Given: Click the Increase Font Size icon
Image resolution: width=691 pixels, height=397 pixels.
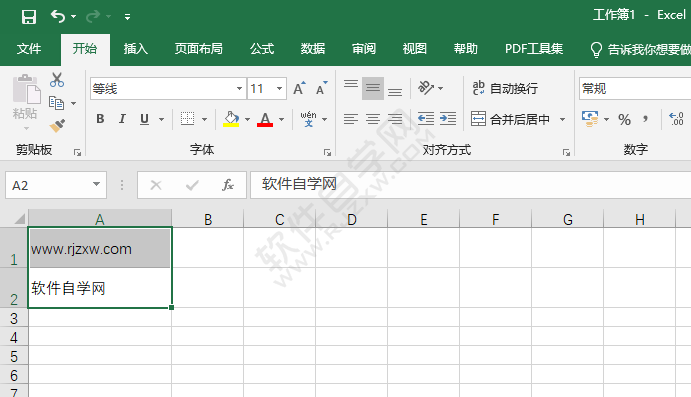Looking at the screenshot, I should (x=299, y=88).
